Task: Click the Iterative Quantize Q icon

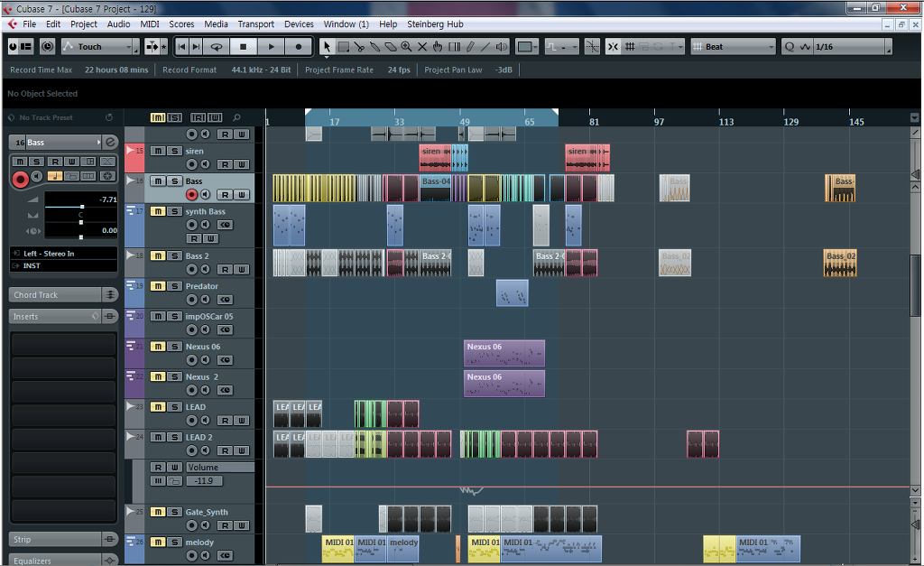Action: (x=790, y=47)
